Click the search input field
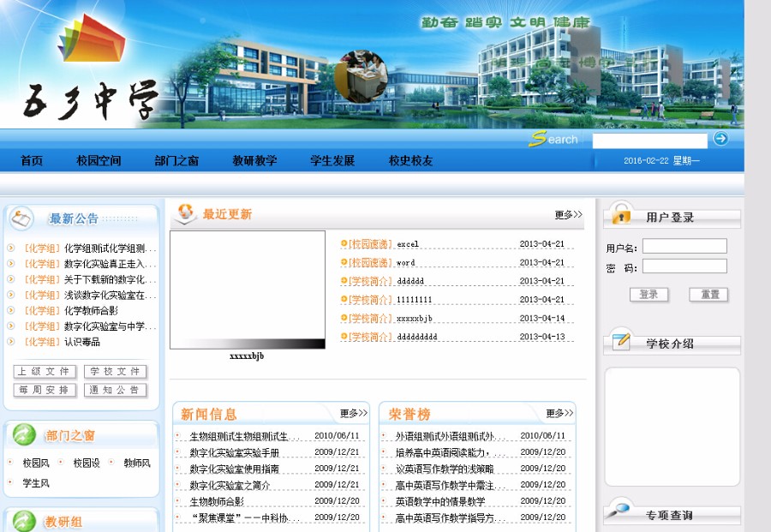Screen dimensions: 771x532 649,140
